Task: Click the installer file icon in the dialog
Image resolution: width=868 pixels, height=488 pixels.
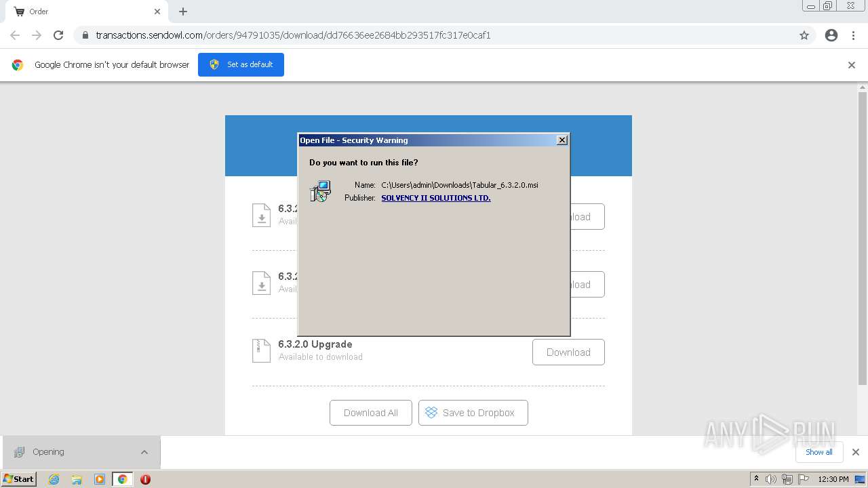Action: click(x=320, y=191)
